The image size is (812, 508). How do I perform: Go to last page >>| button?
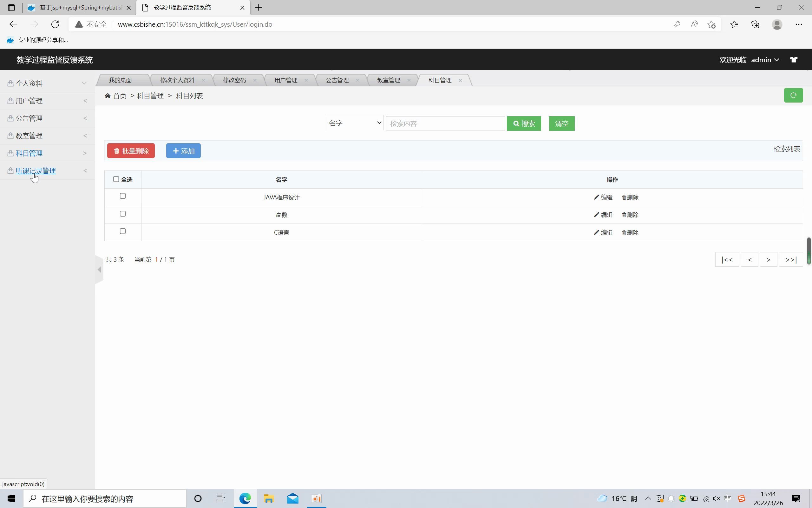tap(791, 259)
